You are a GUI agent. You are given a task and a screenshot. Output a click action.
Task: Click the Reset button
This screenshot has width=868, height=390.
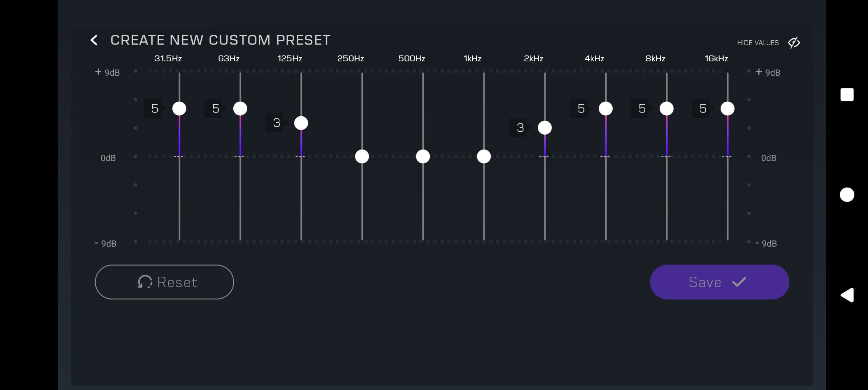pyautogui.click(x=164, y=282)
